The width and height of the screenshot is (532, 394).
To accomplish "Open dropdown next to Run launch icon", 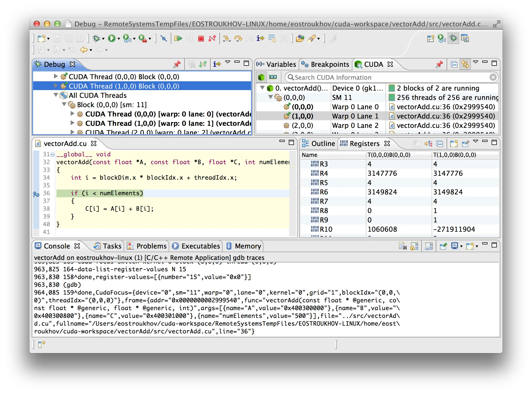I will (x=119, y=39).
